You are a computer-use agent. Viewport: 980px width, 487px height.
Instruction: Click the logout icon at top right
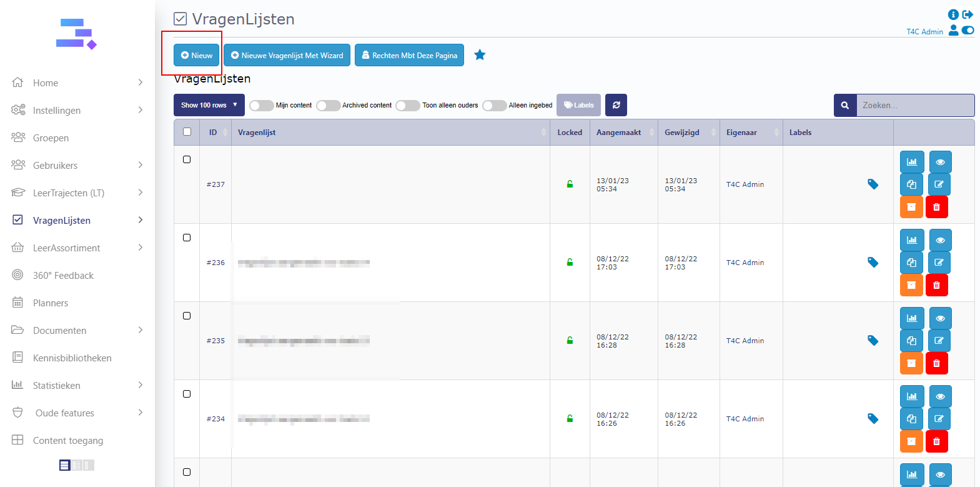(968, 14)
